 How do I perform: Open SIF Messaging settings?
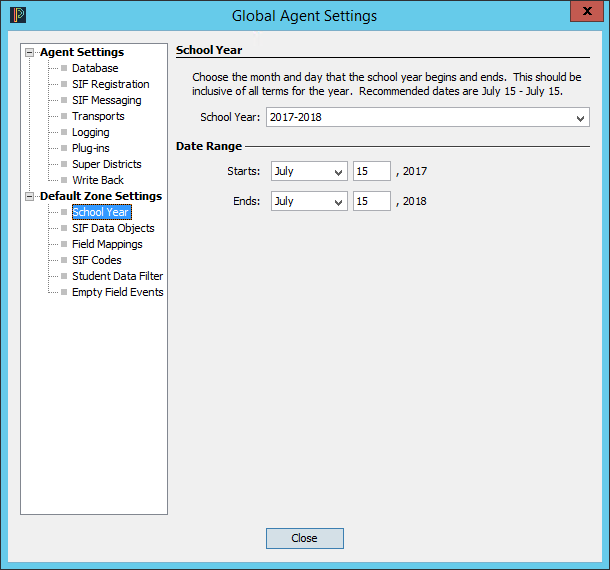(106, 101)
